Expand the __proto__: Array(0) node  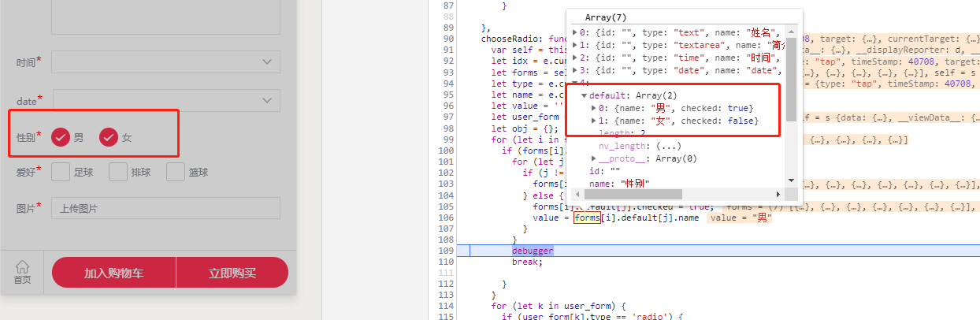(594, 158)
